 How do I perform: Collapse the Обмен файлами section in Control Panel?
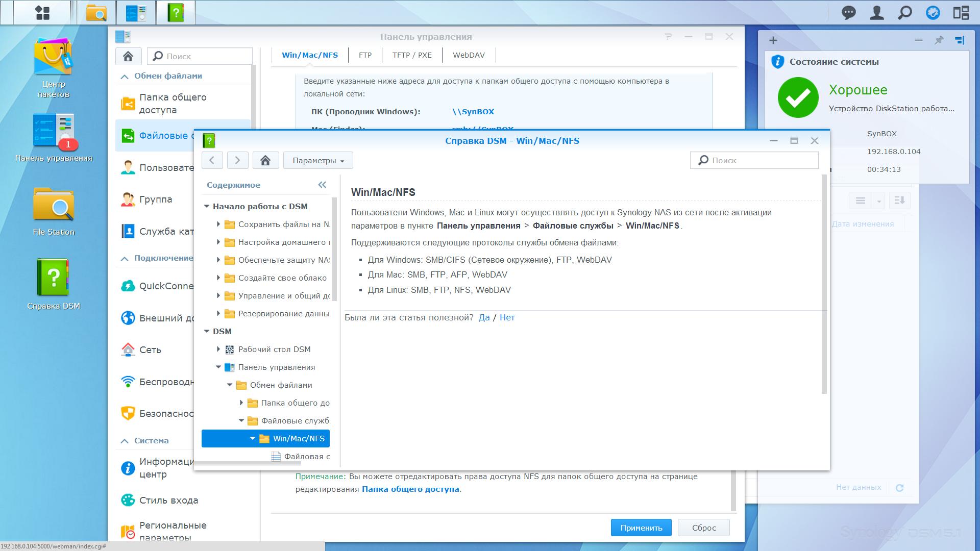coord(124,77)
